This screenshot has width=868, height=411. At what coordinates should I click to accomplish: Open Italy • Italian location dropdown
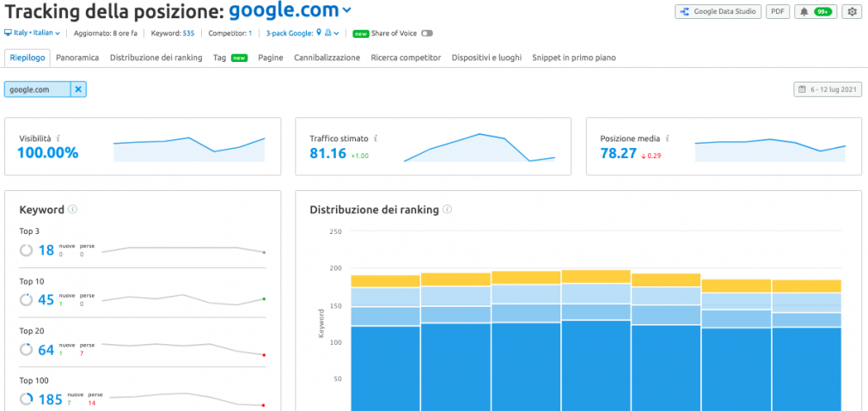tap(37, 33)
